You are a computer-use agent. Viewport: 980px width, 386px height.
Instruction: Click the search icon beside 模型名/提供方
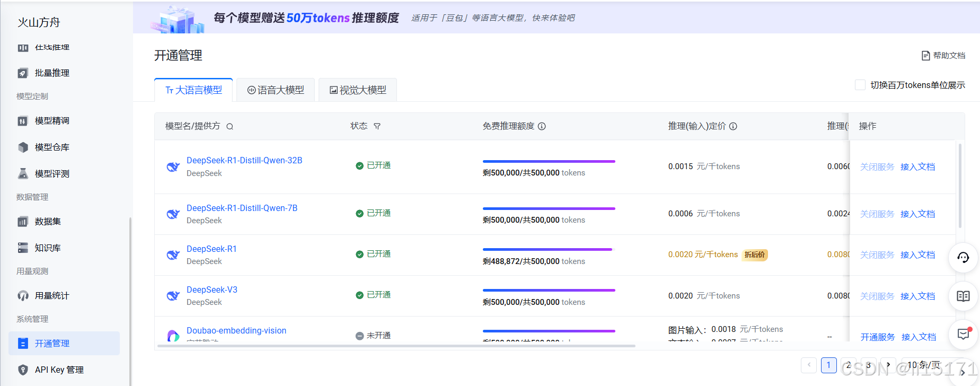click(x=229, y=127)
